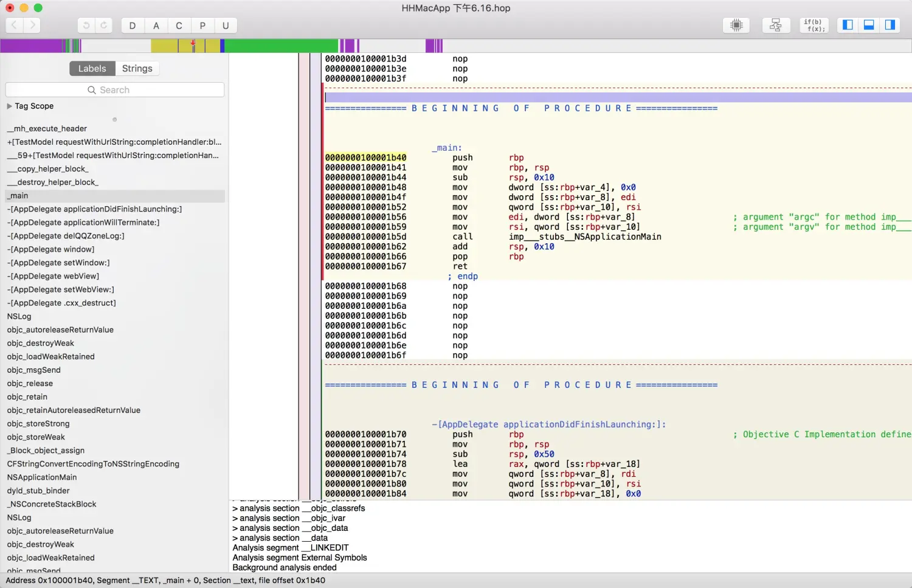Toggle the bottom log panel
This screenshot has height=588, width=912.
(869, 25)
